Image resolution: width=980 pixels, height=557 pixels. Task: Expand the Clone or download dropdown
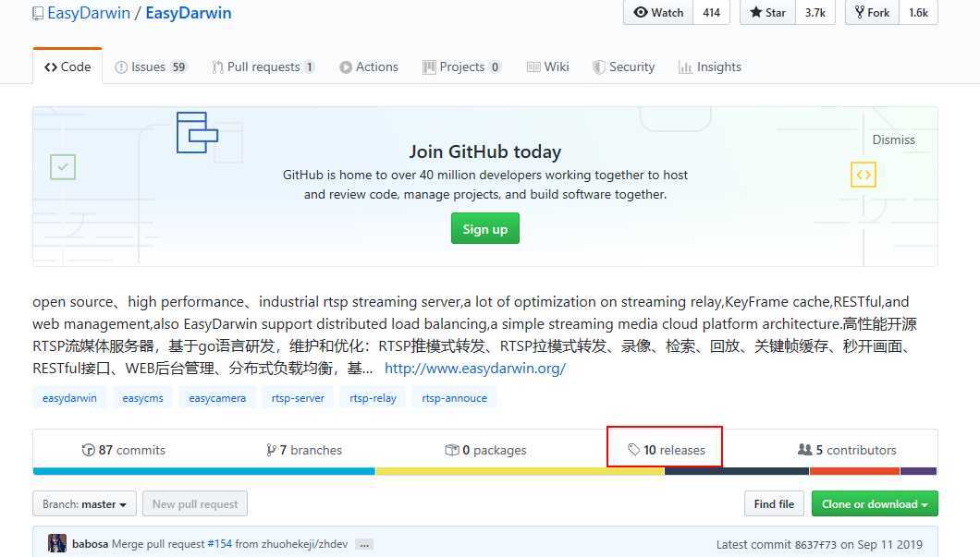[875, 504]
